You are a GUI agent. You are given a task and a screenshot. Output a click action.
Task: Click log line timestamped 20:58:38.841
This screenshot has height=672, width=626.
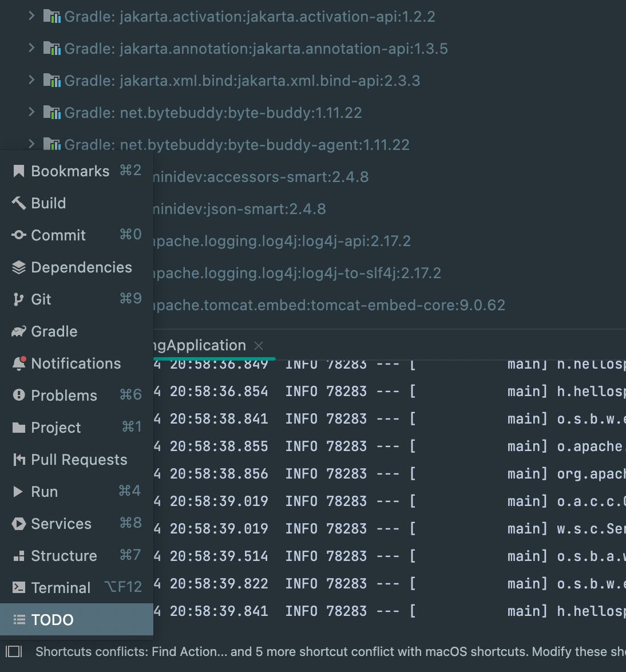(390, 419)
